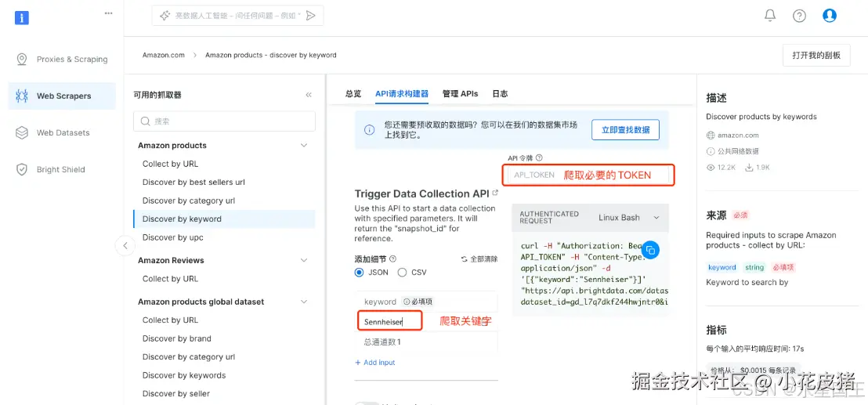Screen dimensions: 868x405
Task: Click the info icon by 公共网络数据
Action: [x=711, y=151]
